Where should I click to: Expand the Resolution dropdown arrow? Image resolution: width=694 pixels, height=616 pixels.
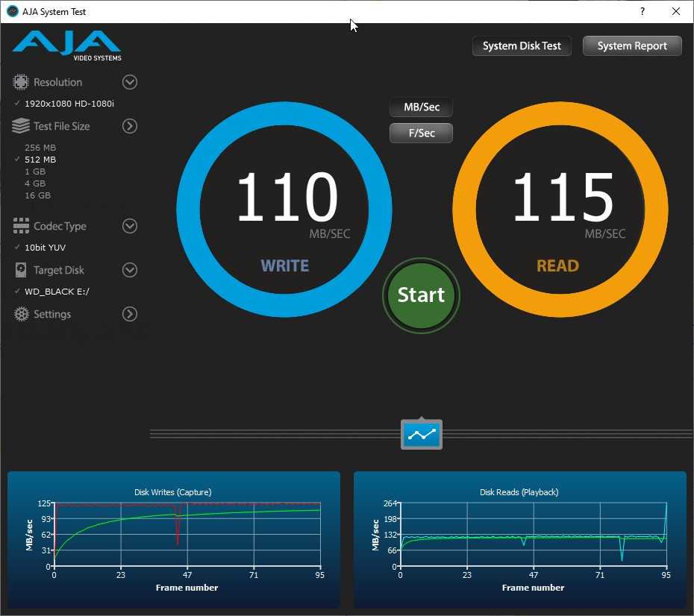click(x=130, y=82)
